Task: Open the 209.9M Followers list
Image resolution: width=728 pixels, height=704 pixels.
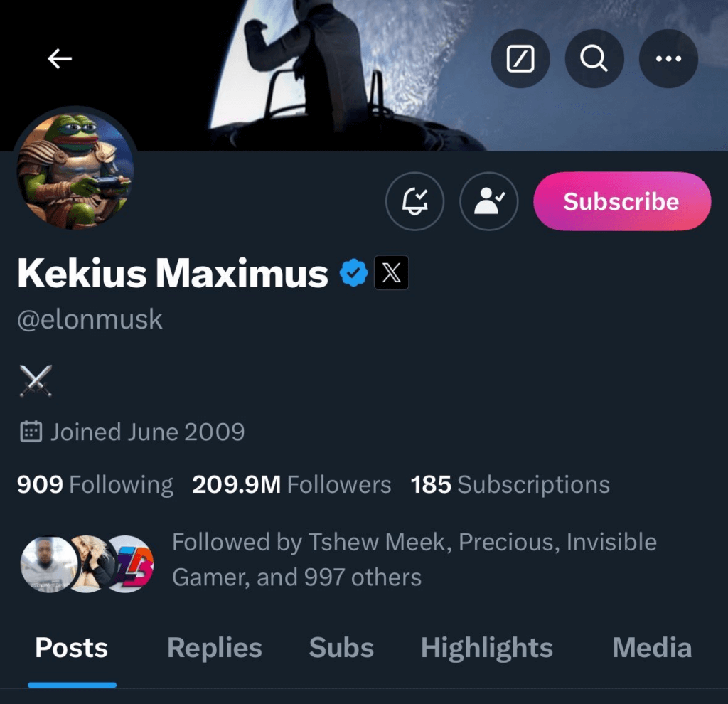Action: click(291, 484)
